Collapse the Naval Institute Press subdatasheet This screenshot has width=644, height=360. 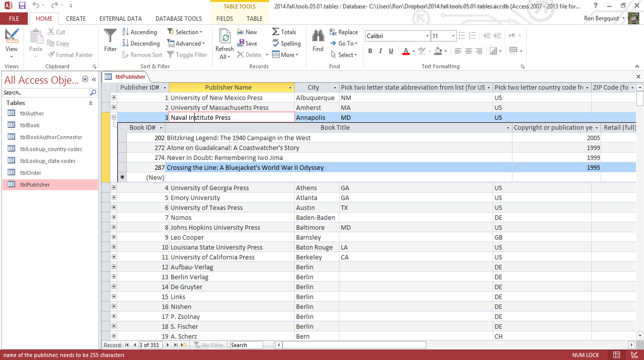click(114, 117)
